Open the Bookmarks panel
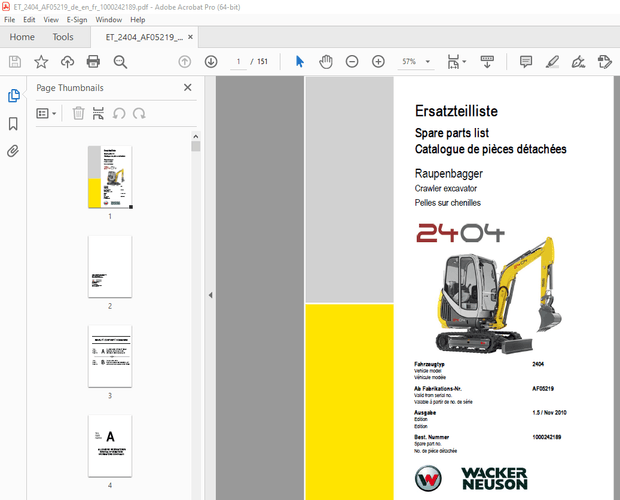 (13, 123)
